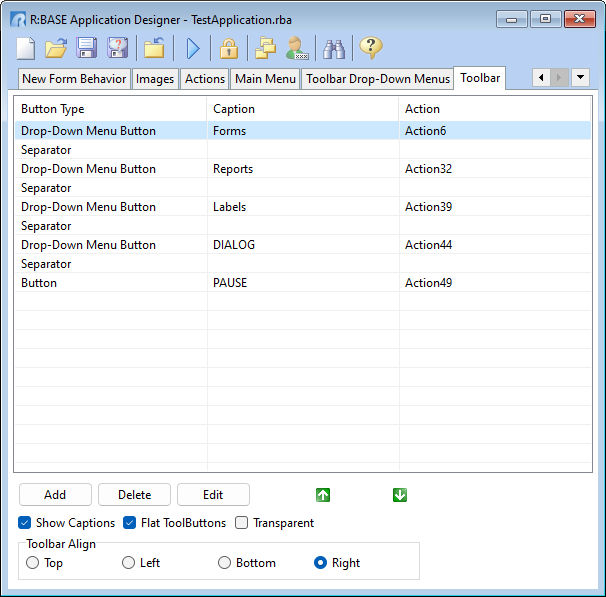Screen dimensions: 606x597
Task: Click the Save As floppy icon with question mark
Action: click(x=117, y=48)
